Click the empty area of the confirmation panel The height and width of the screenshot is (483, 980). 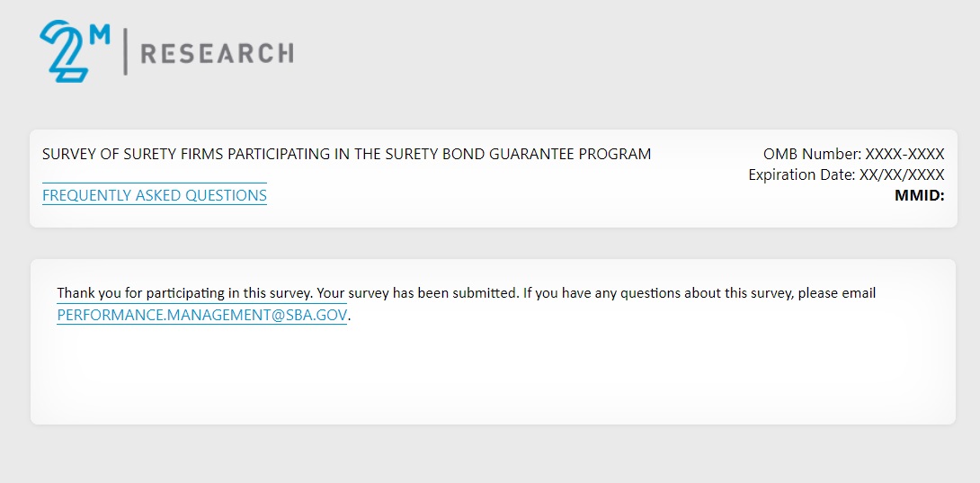click(x=493, y=378)
